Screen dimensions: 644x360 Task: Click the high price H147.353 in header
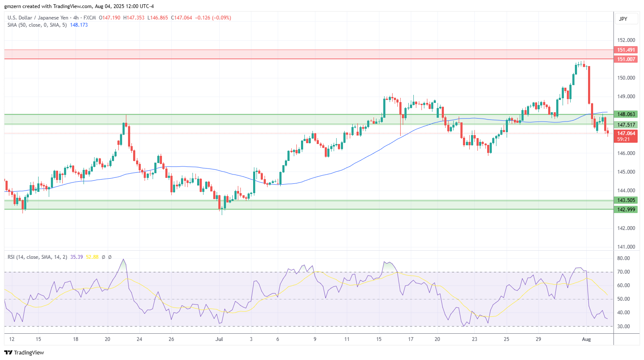point(134,18)
